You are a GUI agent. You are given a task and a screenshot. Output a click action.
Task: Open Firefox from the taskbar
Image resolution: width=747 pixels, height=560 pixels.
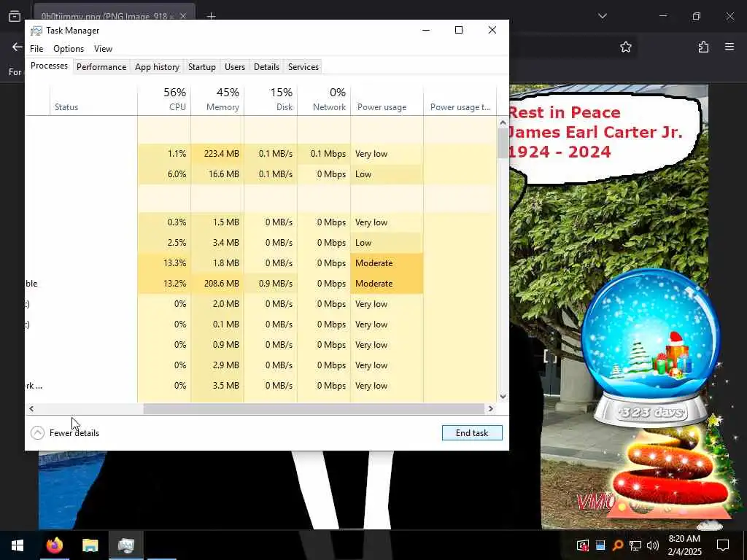pyautogui.click(x=55, y=545)
